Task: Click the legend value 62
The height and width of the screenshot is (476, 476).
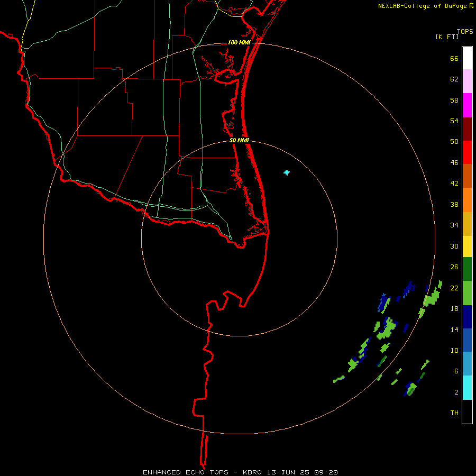Action: point(454,79)
